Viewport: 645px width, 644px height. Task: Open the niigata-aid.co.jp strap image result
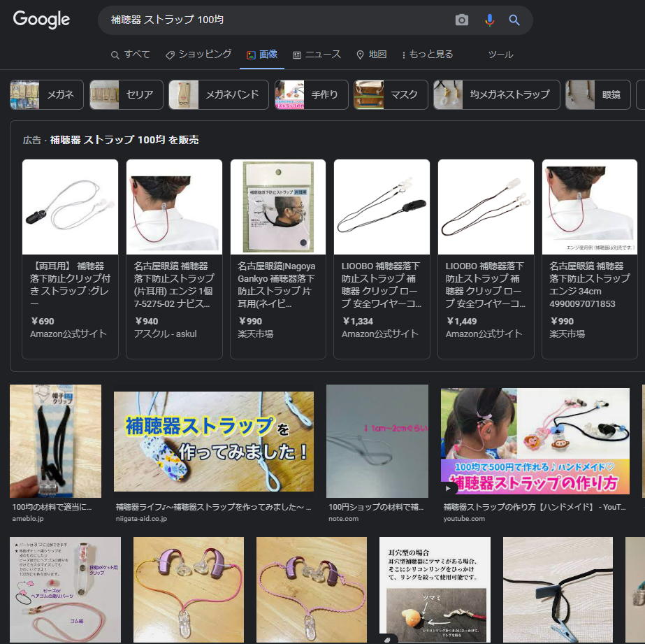pyautogui.click(x=213, y=441)
